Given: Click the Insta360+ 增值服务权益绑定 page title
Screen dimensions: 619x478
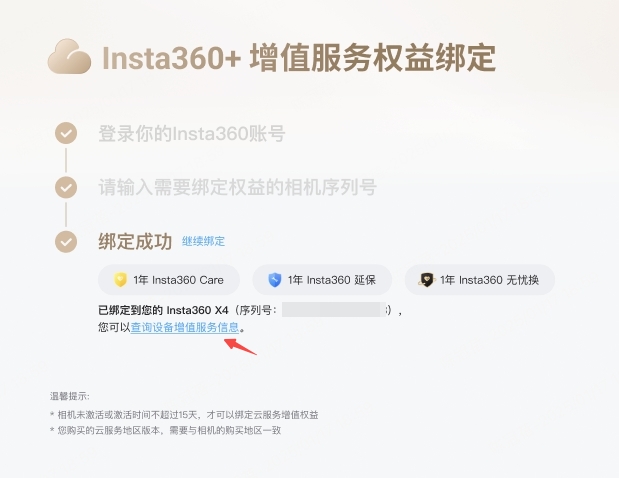Looking at the screenshot, I should [299, 58].
